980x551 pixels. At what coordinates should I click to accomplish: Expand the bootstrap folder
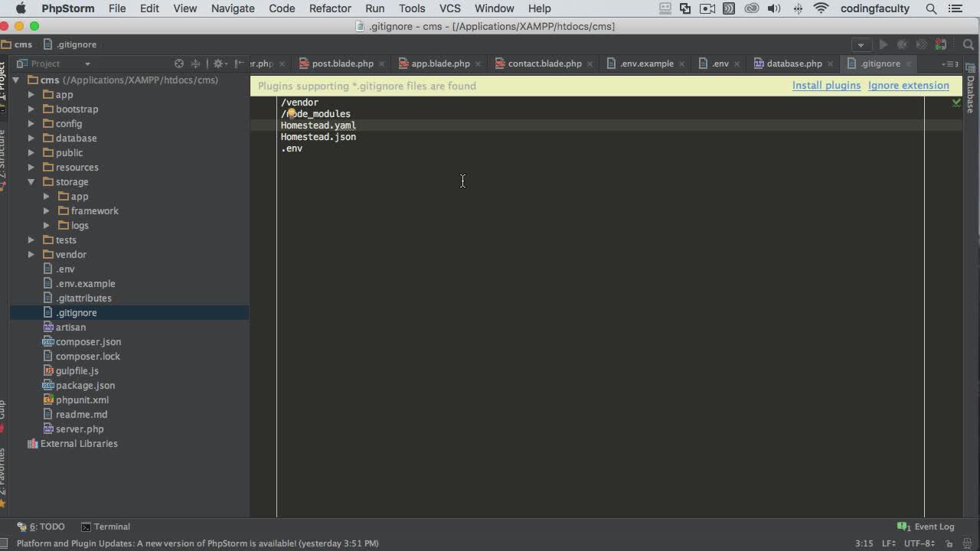pos(31,109)
